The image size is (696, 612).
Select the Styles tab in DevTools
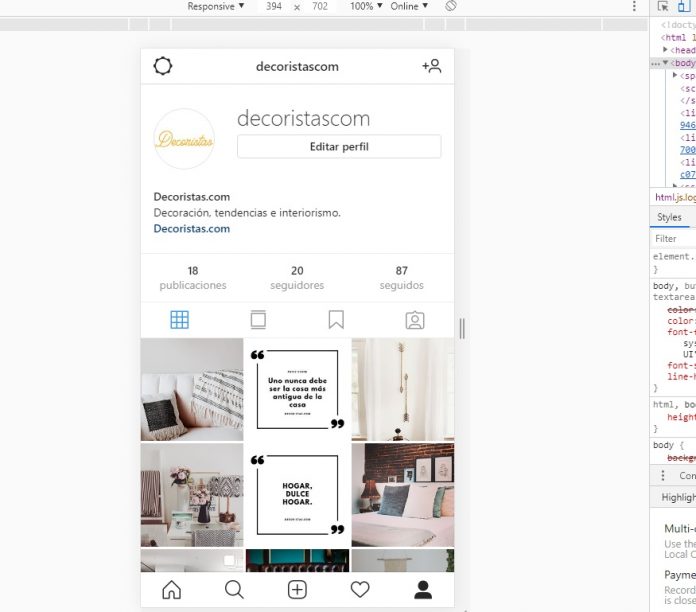click(669, 217)
